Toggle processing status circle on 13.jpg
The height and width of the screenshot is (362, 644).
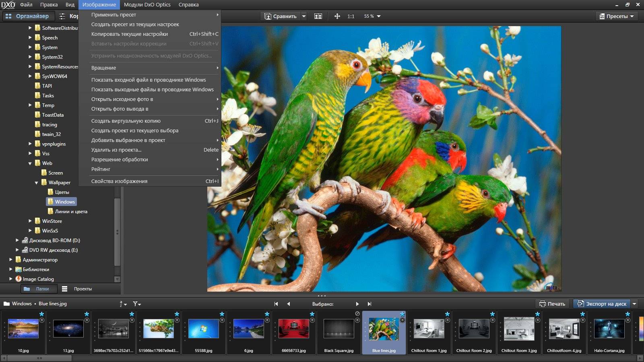click(87, 321)
